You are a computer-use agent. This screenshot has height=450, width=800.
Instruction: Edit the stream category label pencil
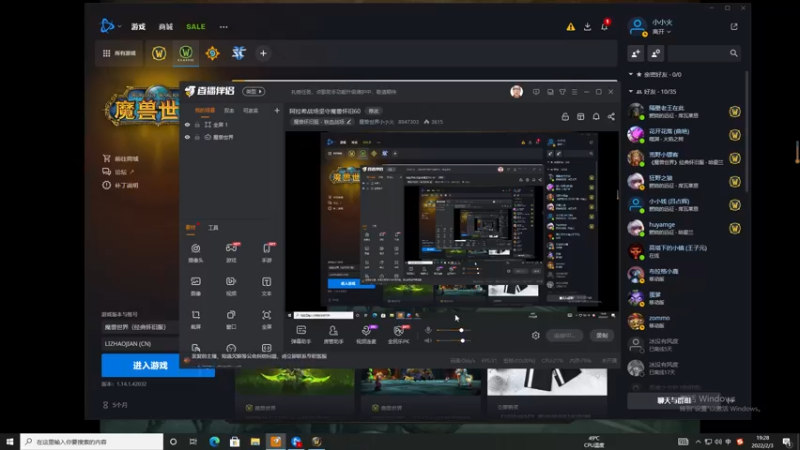click(x=349, y=122)
